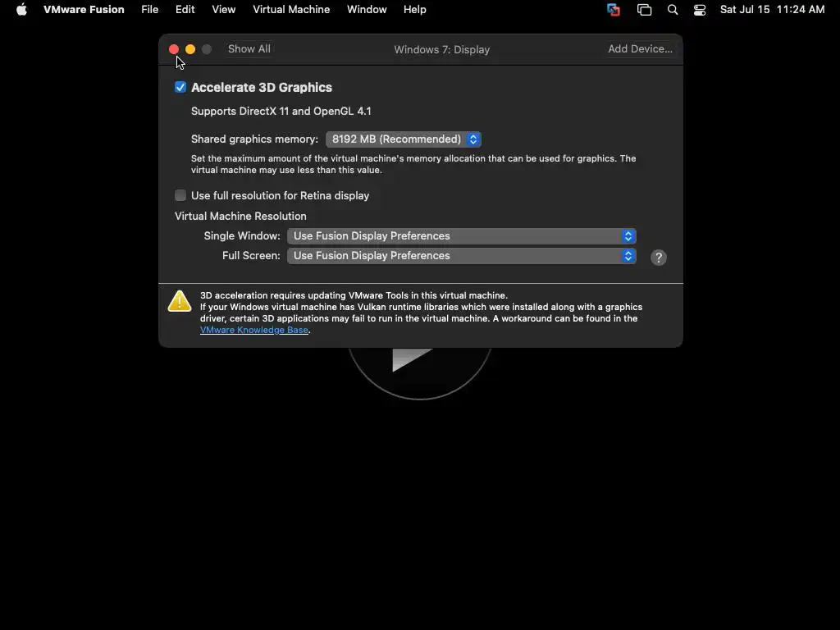This screenshot has width=840, height=630.
Task: Open the File menu
Action: point(149,10)
